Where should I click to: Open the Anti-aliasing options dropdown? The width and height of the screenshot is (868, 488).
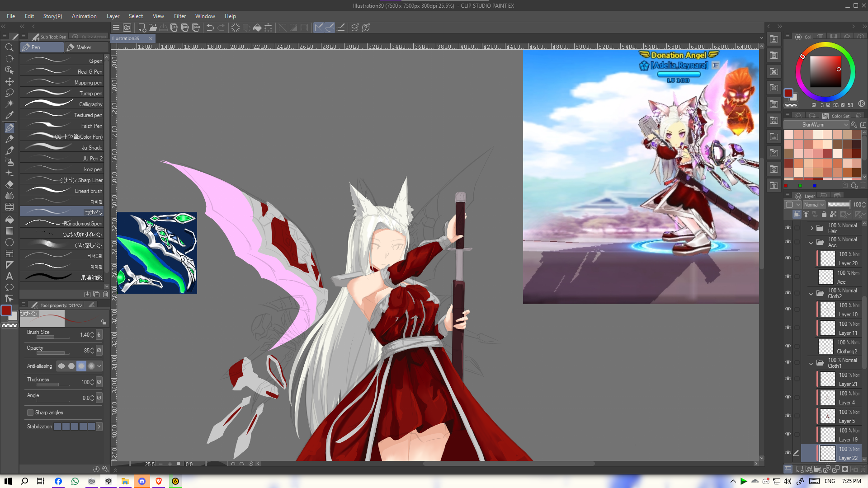click(99, 366)
